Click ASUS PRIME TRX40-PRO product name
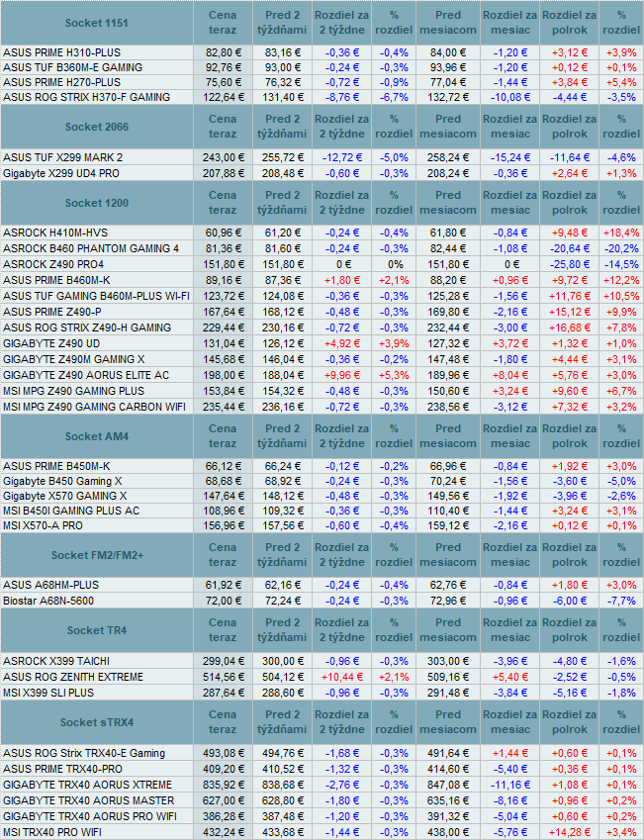 (x=62, y=770)
